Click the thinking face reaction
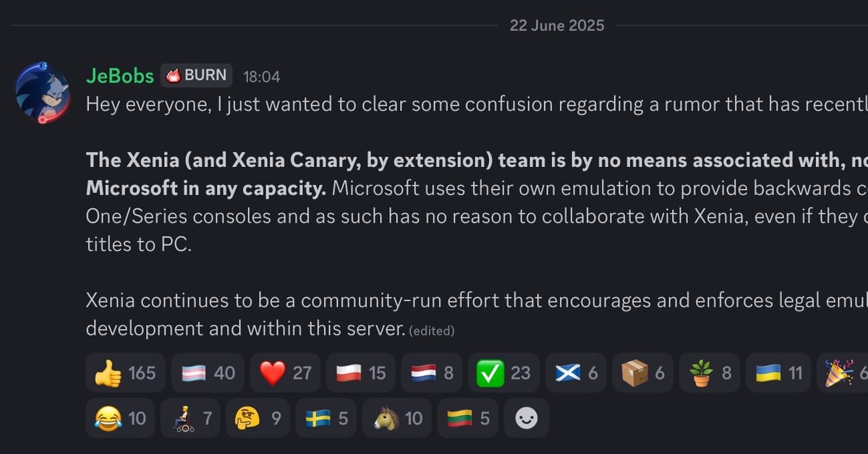The image size is (868, 454). 258,419
